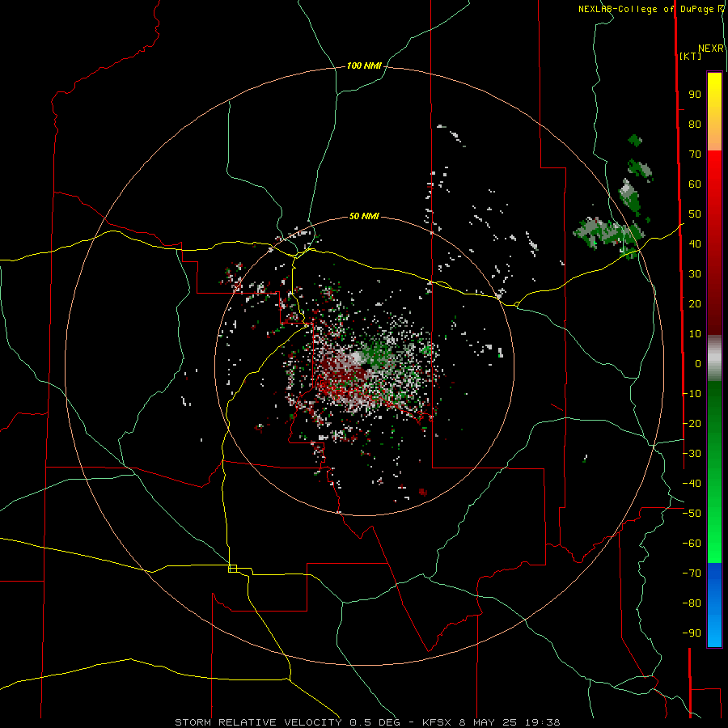Screen dimensions: 728x728
Task: Click the 50 value on the color scale
Action: click(695, 214)
